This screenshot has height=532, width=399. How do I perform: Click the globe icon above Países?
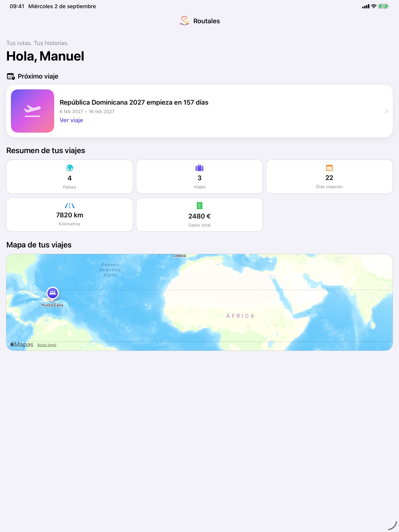point(70,168)
